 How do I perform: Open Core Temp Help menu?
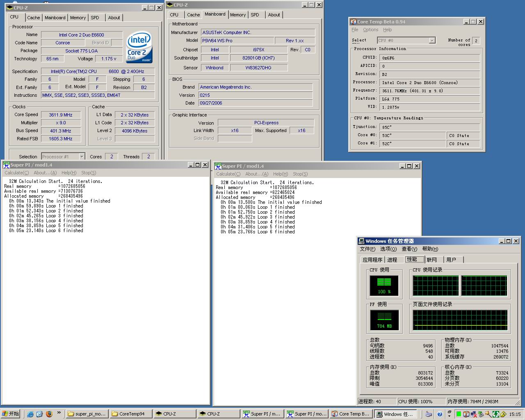[387, 30]
